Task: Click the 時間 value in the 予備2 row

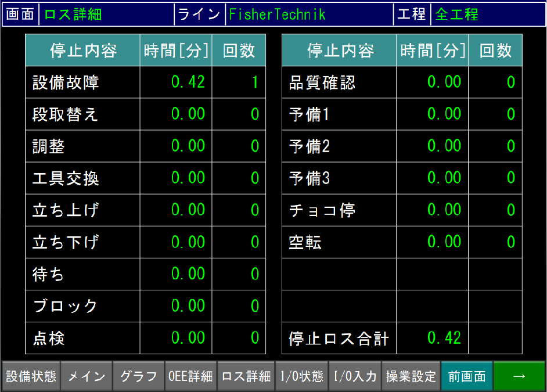Action: pyautogui.click(x=444, y=146)
